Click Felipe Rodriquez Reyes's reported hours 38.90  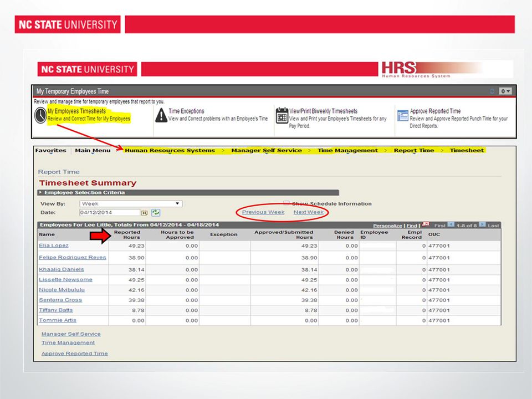tap(136, 258)
